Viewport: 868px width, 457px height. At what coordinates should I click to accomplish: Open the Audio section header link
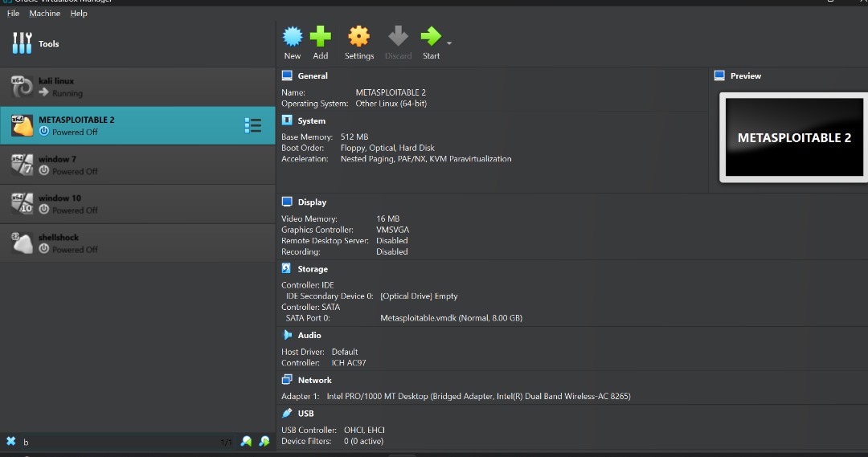point(309,335)
